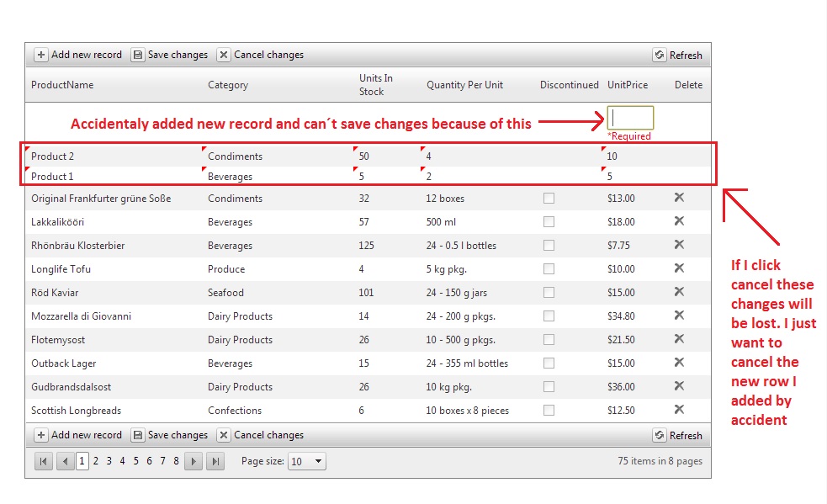This screenshot has height=504, width=827.
Task: Delete the Gudbrandsdalsost row
Action: [x=679, y=386]
